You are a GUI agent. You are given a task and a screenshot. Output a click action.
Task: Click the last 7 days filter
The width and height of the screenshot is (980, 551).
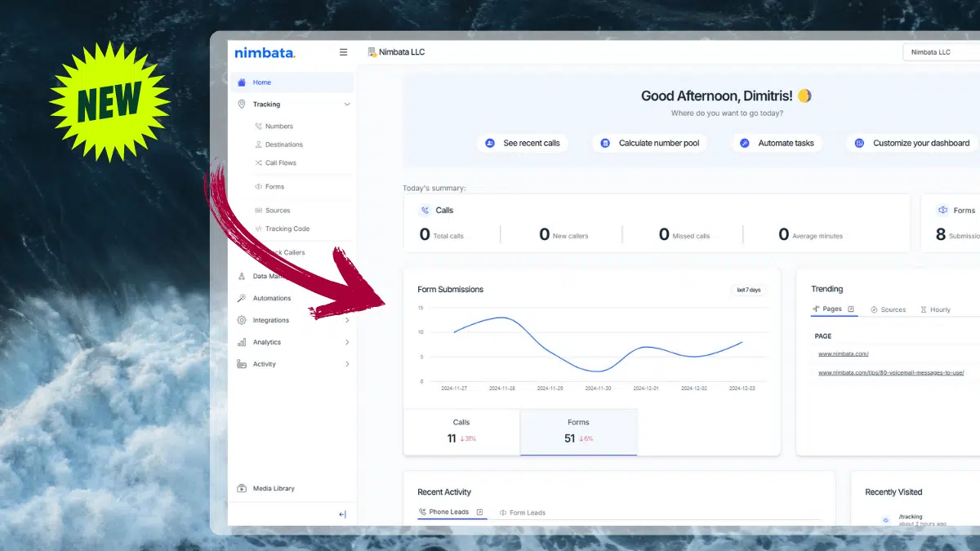[748, 290]
